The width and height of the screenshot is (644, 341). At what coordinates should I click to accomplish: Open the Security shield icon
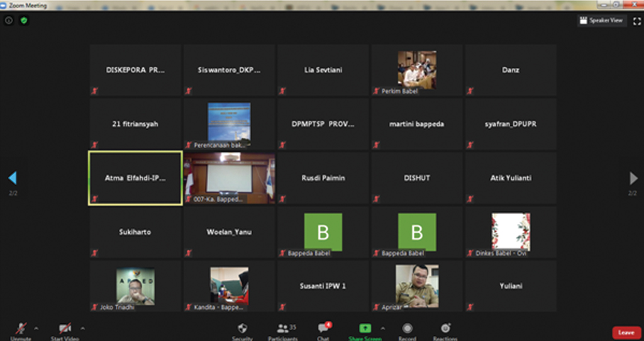[x=242, y=328]
